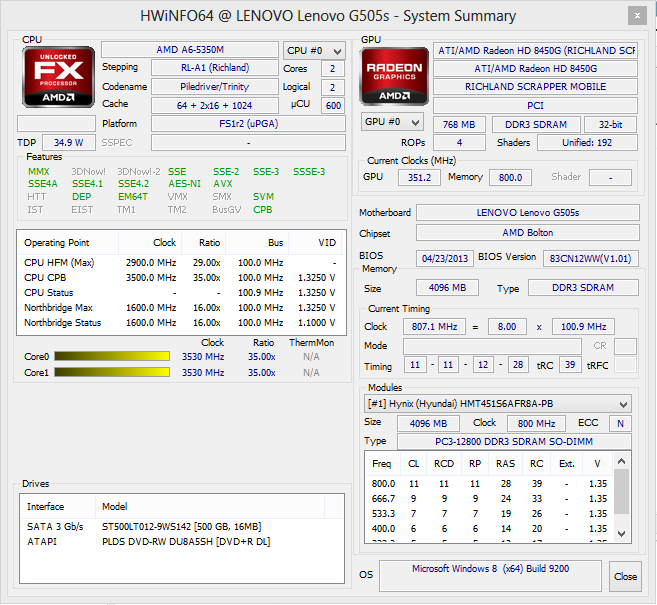The image size is (657, 605).
Task: Expand the Hynix memory module dropdown
Action: pyautogui.click(x=497, y=404)
